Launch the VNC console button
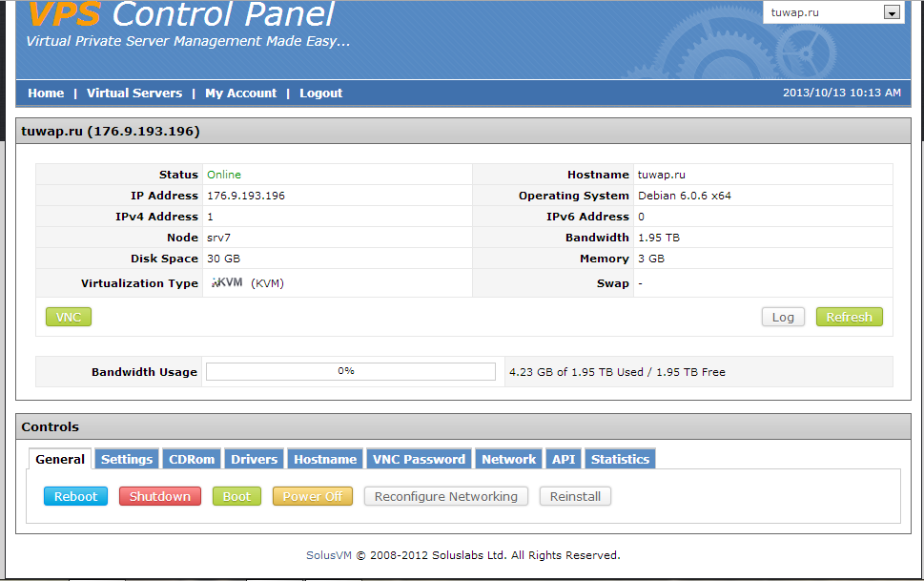 click(x=69, y=317)
